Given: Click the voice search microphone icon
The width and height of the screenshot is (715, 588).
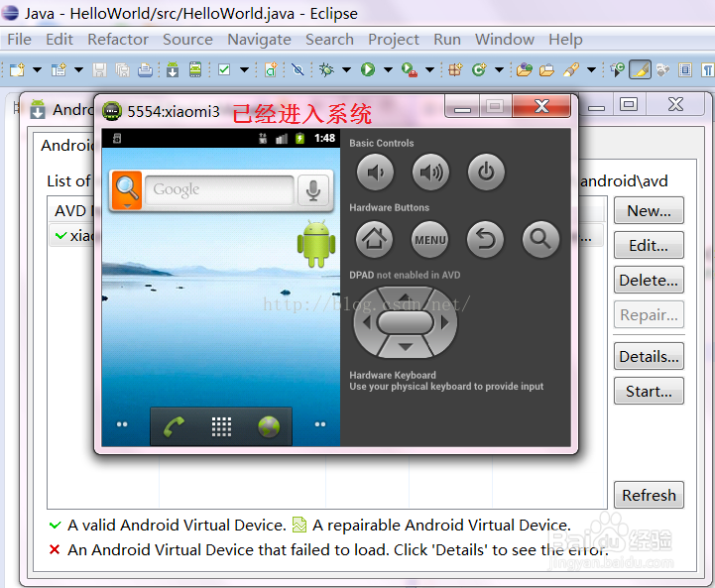Looking at the screenshot, I should [313, 190].
